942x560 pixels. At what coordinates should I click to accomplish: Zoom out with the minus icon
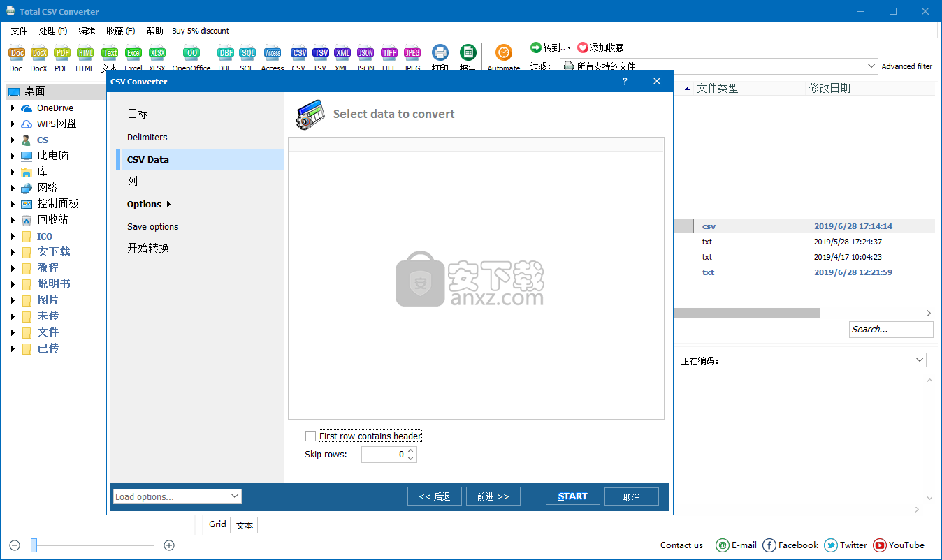tap(15, 545)
